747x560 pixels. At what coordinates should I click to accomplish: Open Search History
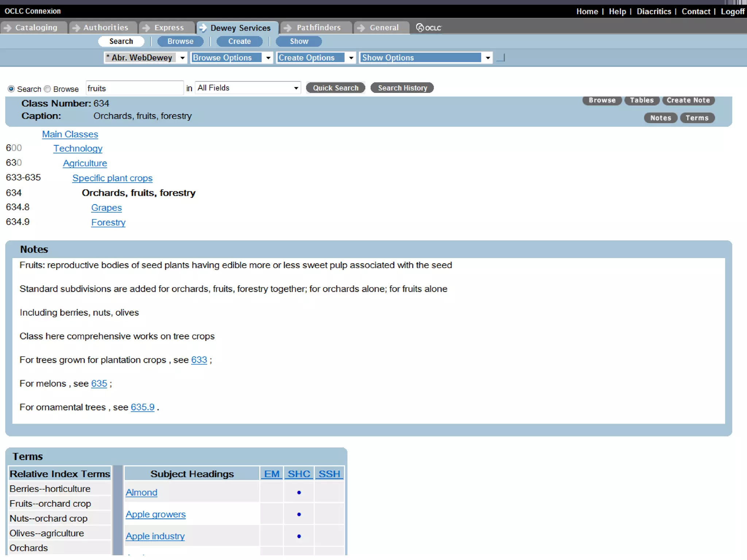pyautogui.click(x=402, y=88)
